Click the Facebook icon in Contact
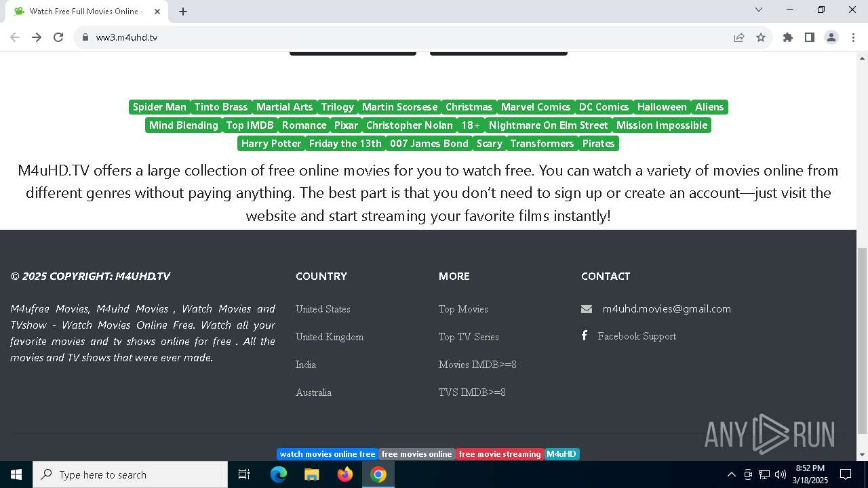Screen dimensions: 868x488 [x=585, y=335]
